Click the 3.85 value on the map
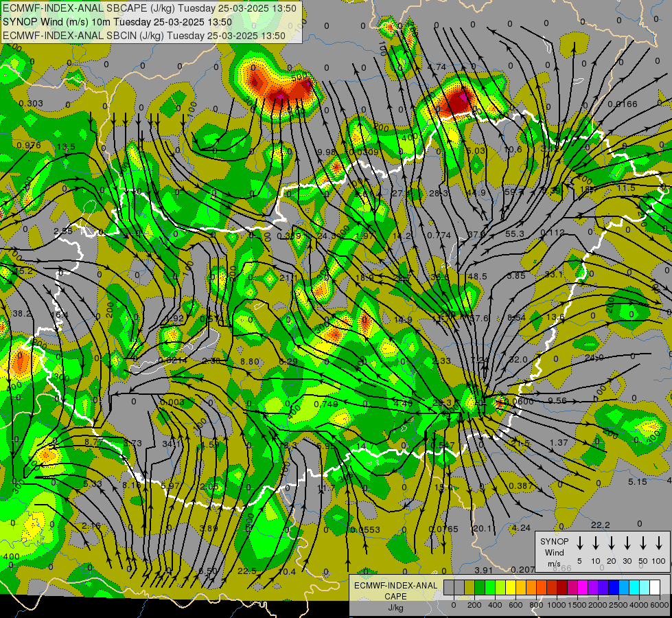The width and height of the screenshot is (672, 618). click(x=516, y=276)
